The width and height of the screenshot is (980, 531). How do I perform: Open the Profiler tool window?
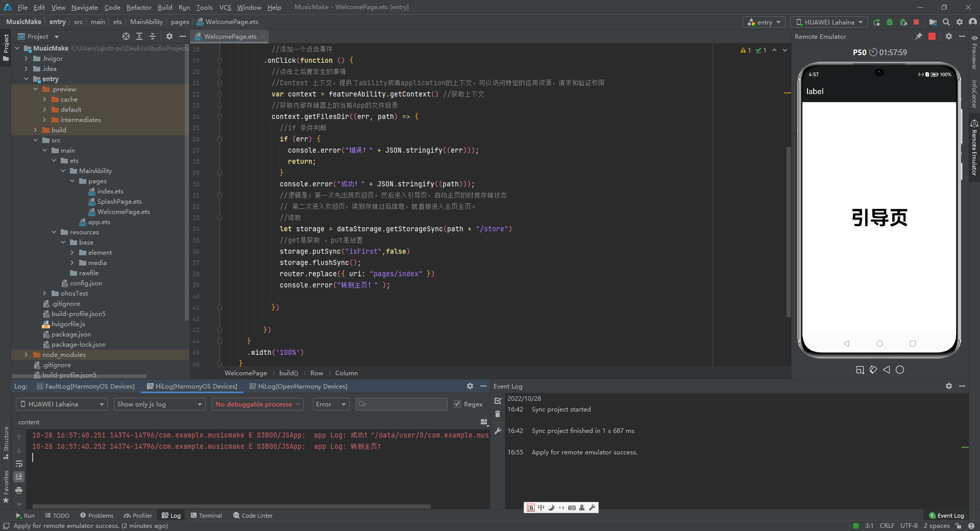138,515
